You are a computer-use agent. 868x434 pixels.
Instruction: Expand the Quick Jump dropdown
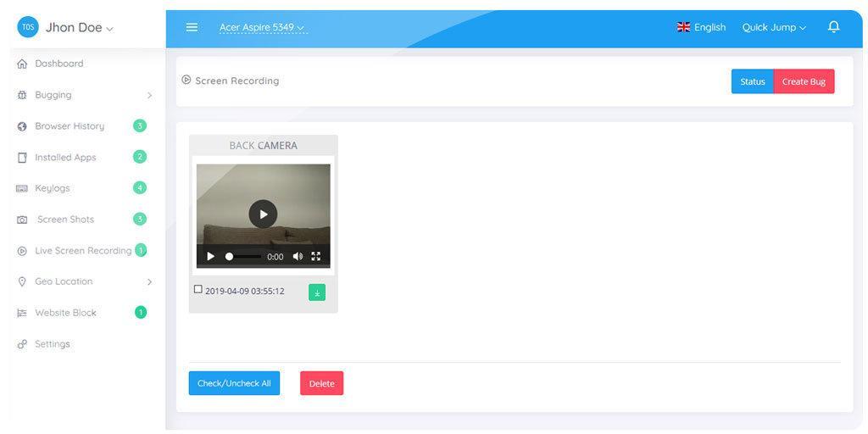pos(774,27)
